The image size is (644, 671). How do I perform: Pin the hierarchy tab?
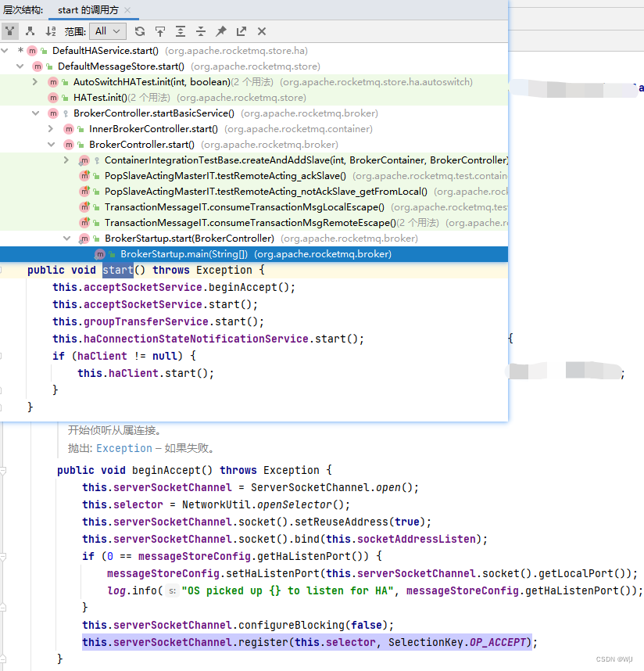(x=221, y=31)
